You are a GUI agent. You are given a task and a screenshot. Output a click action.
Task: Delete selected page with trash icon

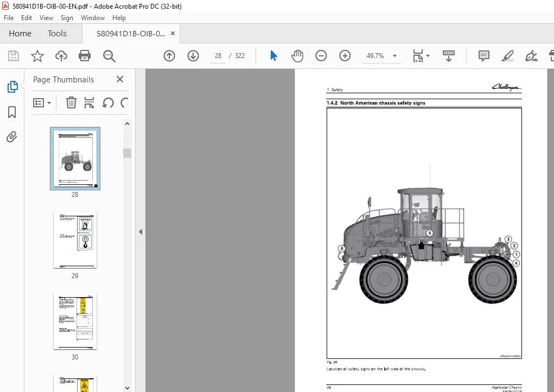(x=71, y=103)
